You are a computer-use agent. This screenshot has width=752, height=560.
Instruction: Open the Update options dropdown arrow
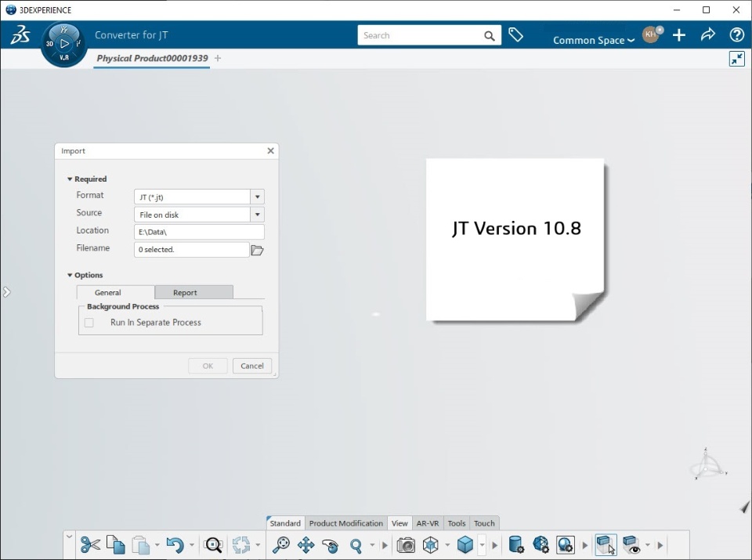coord(258,545)
